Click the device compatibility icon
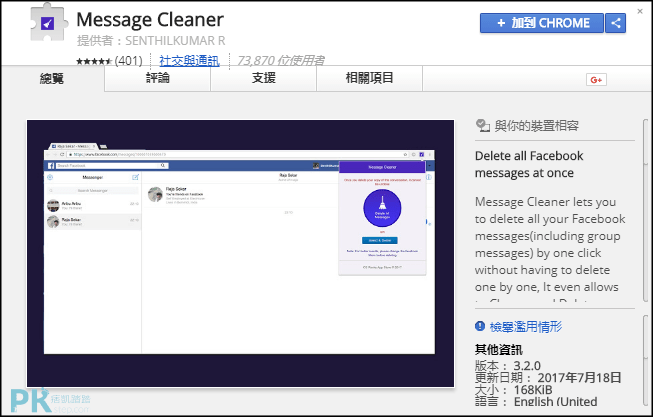Viewport: 653px width, 417px height. pos(482,125)
